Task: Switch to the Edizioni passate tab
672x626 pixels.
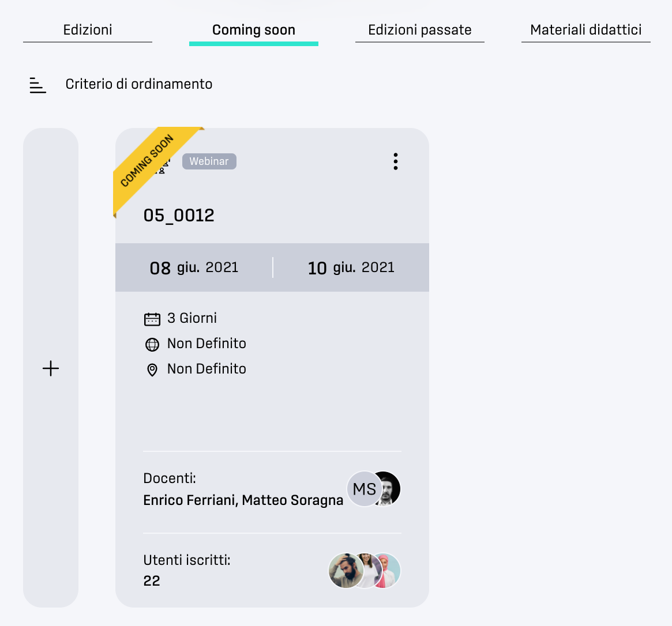Action: tap(419, 30)
